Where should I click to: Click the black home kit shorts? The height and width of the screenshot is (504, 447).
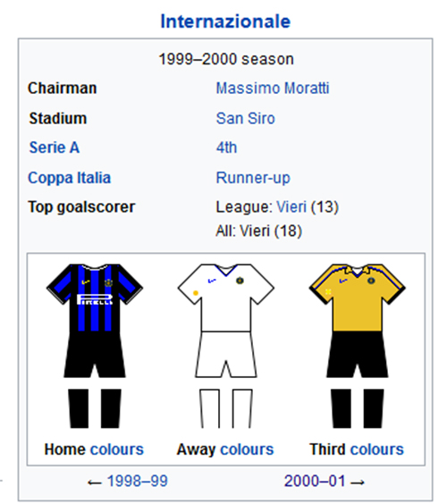[x=95, y=355]
